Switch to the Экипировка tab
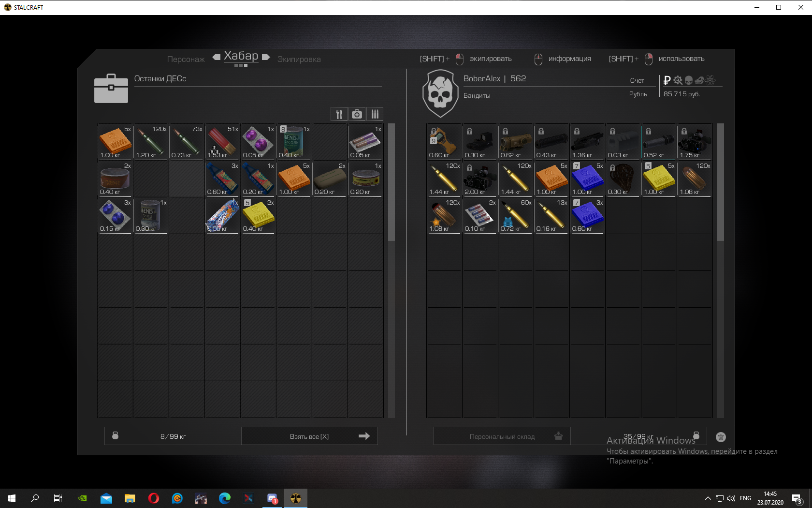812x508 pixels. tap(299, 59)
